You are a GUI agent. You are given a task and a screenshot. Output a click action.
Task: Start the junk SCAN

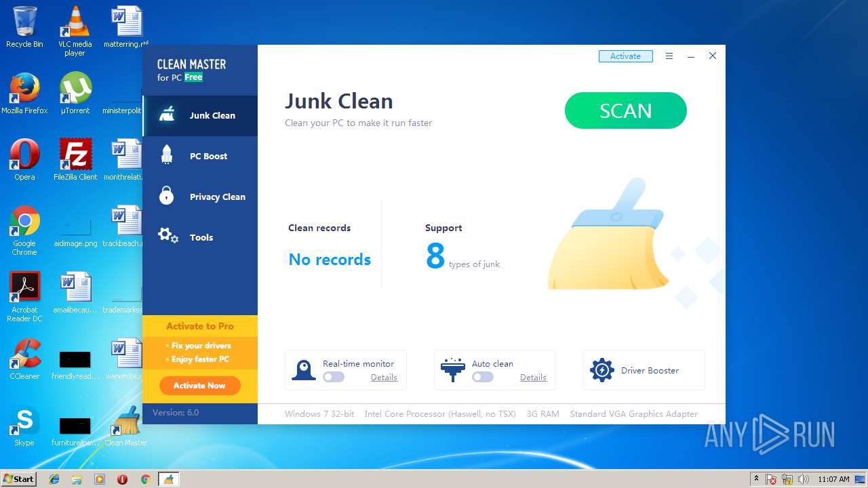tap(625, 110)
